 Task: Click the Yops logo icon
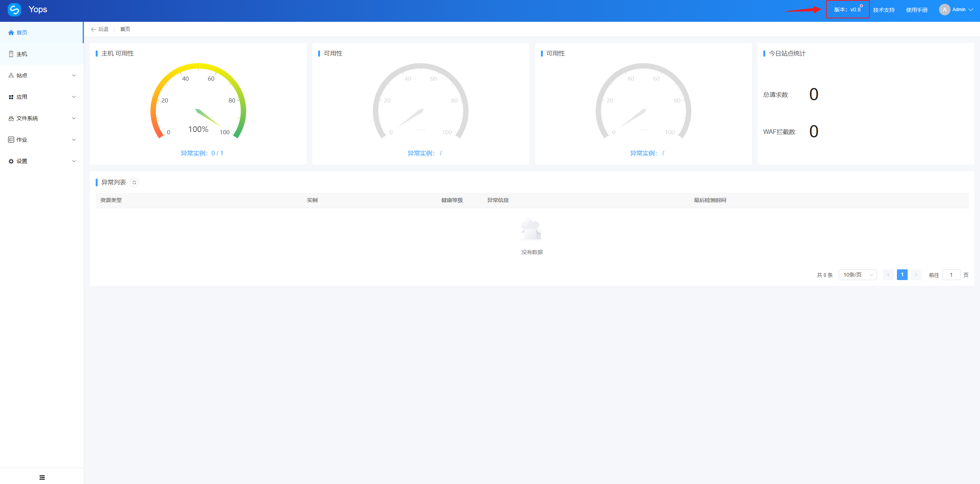click(x=14, y=10)
